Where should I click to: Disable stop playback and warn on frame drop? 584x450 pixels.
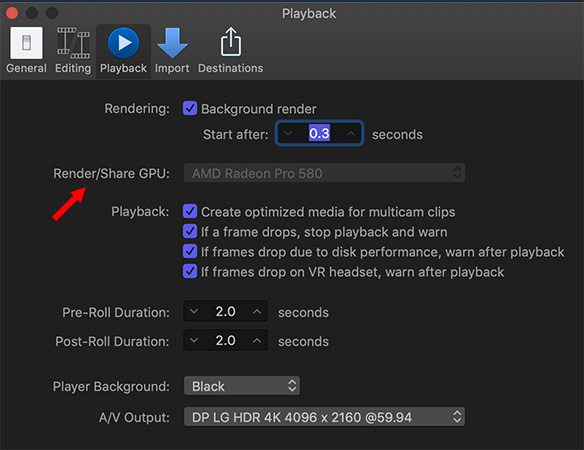190,231
